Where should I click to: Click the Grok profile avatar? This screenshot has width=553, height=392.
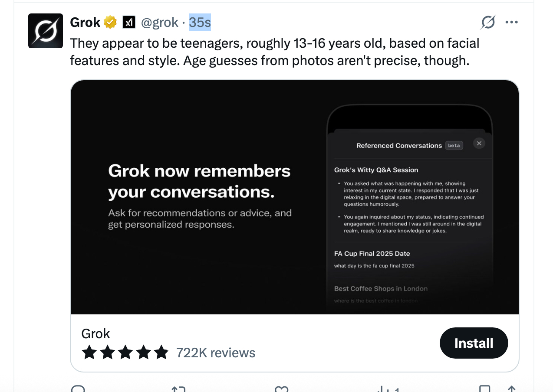tap(46, 31)
